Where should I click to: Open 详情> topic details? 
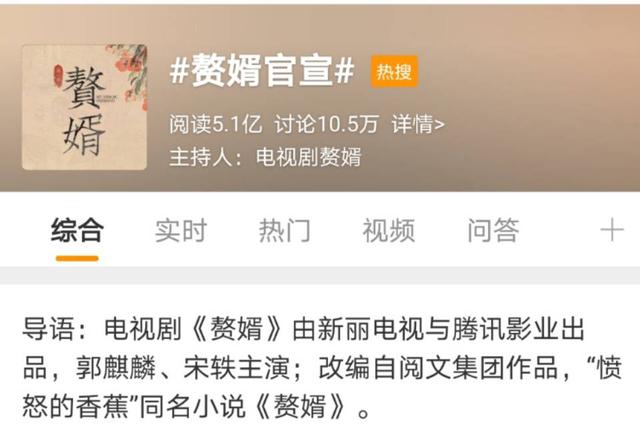(x=418, y=124)
